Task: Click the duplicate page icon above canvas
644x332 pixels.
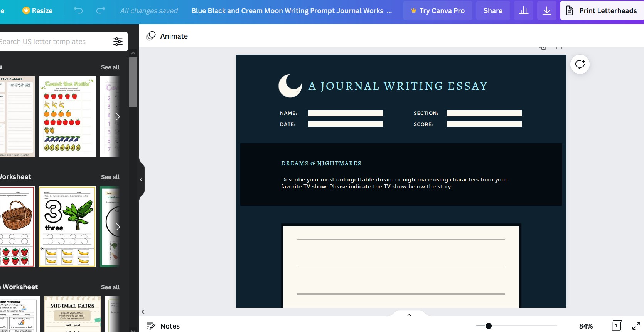Action: (x=543, y=48)
